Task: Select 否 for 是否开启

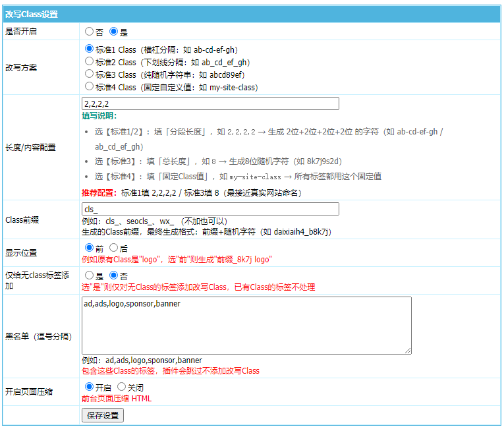Action: tap(89, 32)
